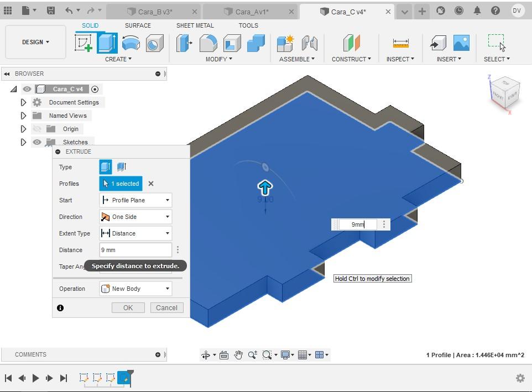Expand the Origin node
This screenshot has width=532, height=392.
coord(23,129)
